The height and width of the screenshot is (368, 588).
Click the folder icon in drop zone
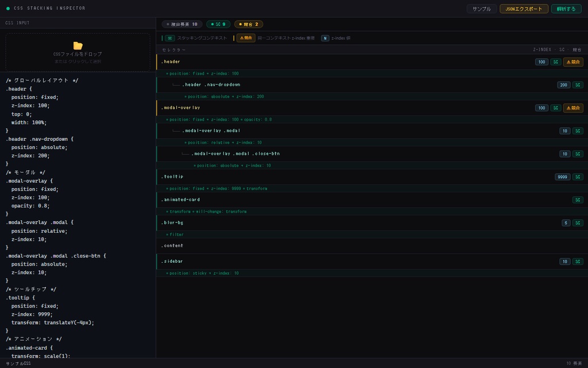click(x=78, y=45)
